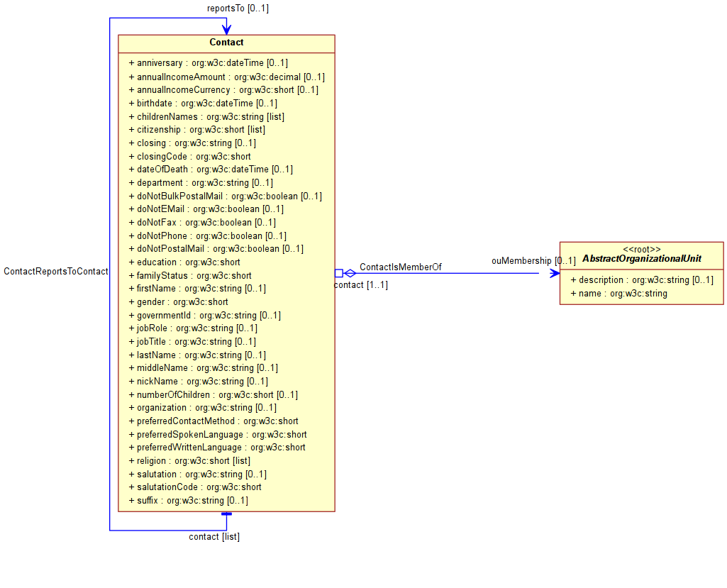Screen dimensions: 727x588
Task: Select the religion attribute
Action: (x=189, y=462)
